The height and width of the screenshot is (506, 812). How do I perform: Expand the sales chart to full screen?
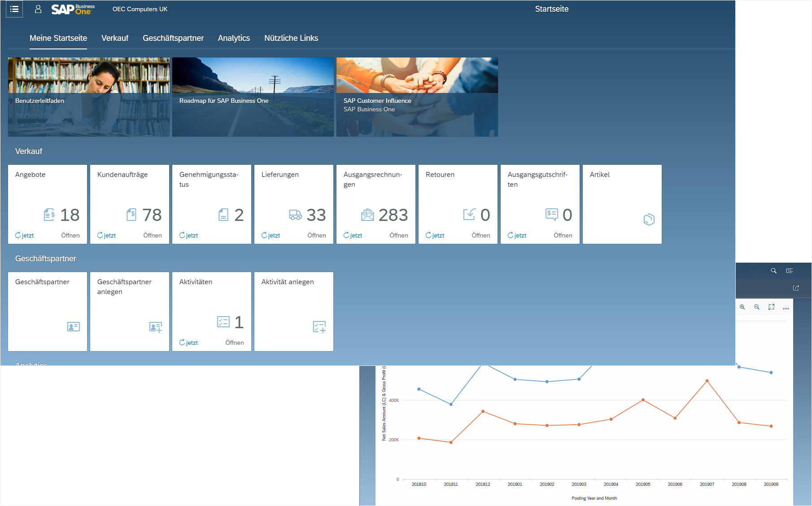click(772, 307)
